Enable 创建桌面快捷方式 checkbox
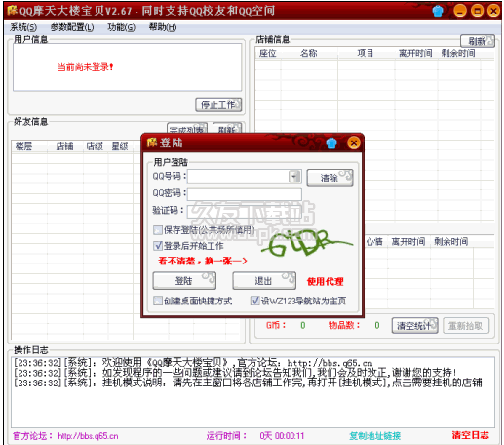The height and width of the screenshot is (445, 504). (x=158, y=301)
